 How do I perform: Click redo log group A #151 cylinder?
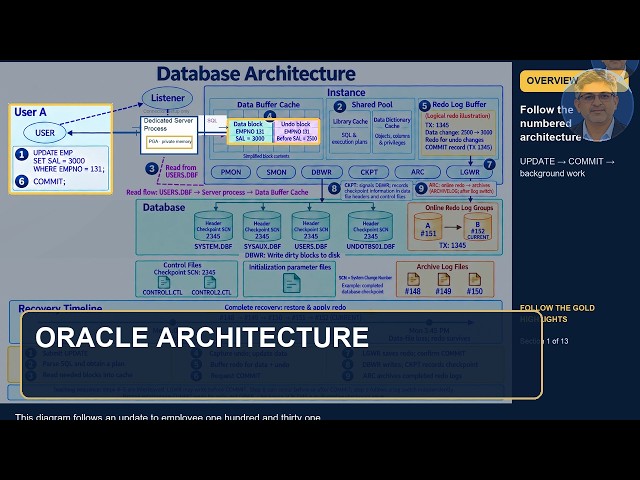point(428,227)
